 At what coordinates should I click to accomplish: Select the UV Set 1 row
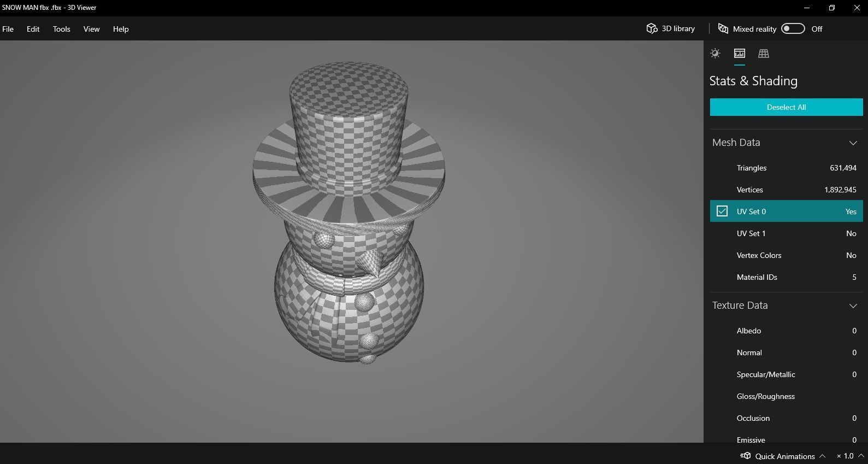tap(786, 233)
